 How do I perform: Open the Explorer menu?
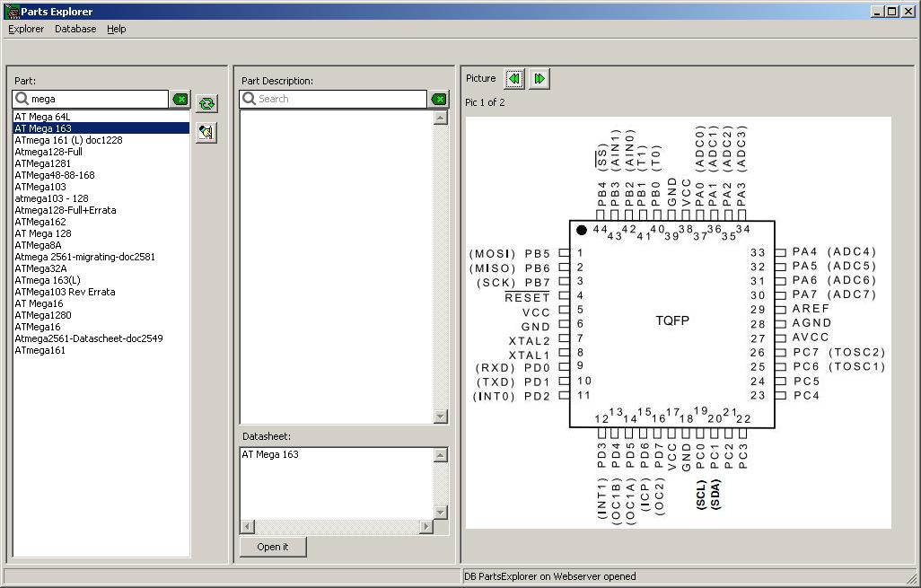point(26,29)
